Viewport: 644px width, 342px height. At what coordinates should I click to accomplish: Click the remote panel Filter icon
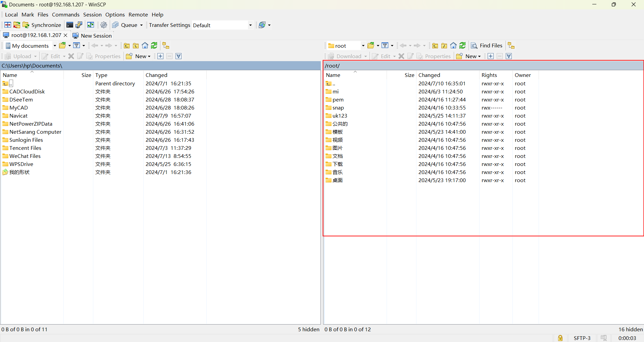coord(385,45)
